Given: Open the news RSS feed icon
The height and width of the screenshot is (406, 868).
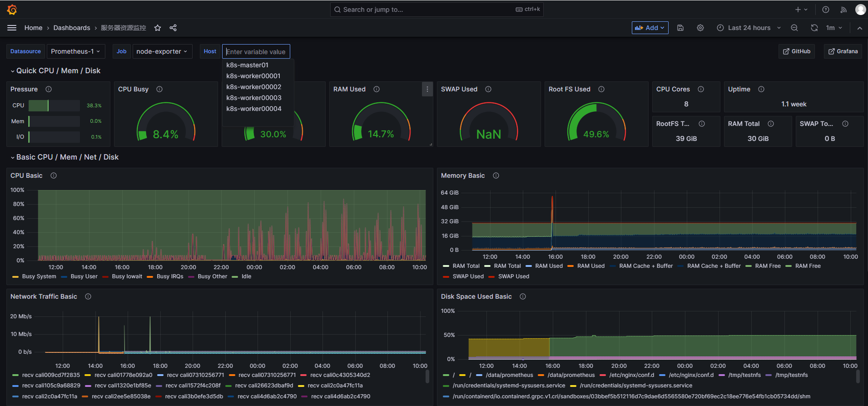Looking at the screenshot, I should [x=843, y=10].
